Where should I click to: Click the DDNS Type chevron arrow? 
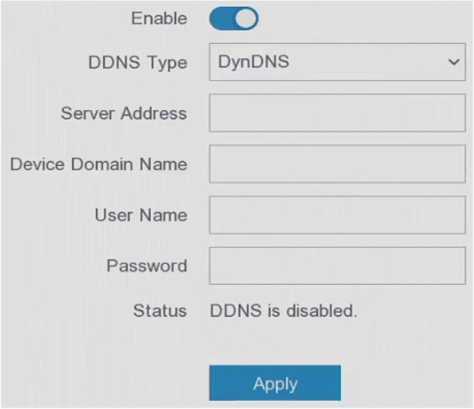(454, 62)
